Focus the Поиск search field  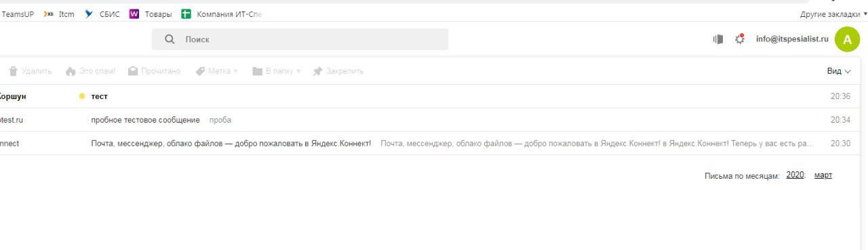click(x=300, y=39)
